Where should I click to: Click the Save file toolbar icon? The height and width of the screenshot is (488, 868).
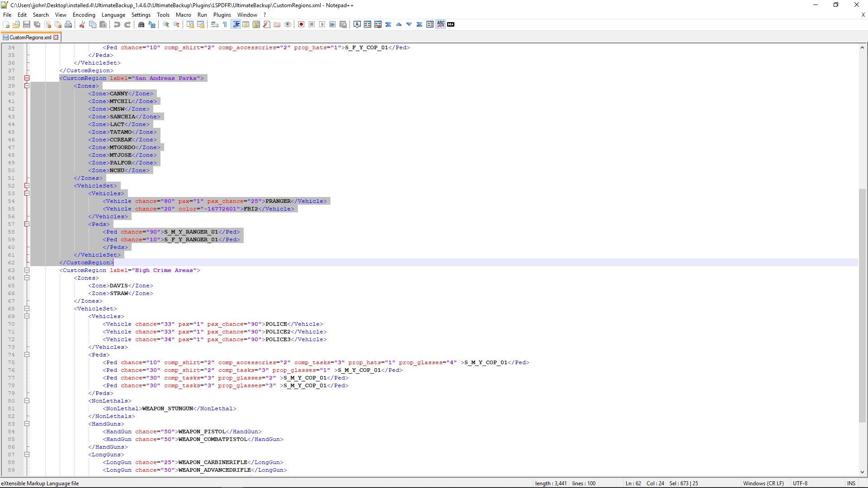click(27, 24)
